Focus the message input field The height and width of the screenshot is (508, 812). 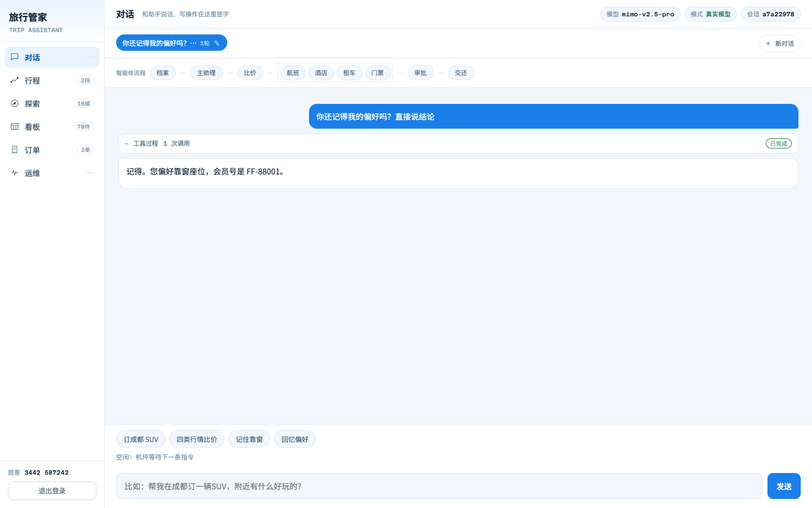pos(439,486)
